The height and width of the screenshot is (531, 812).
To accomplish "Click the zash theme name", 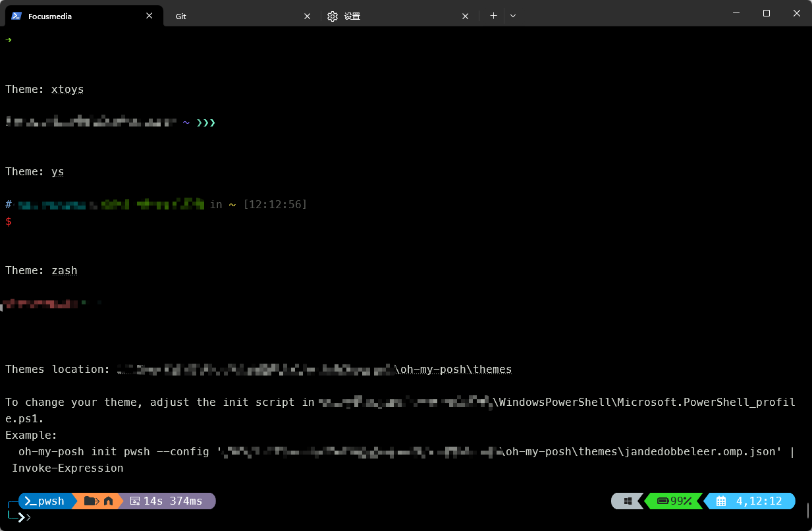I will point(64,271).
